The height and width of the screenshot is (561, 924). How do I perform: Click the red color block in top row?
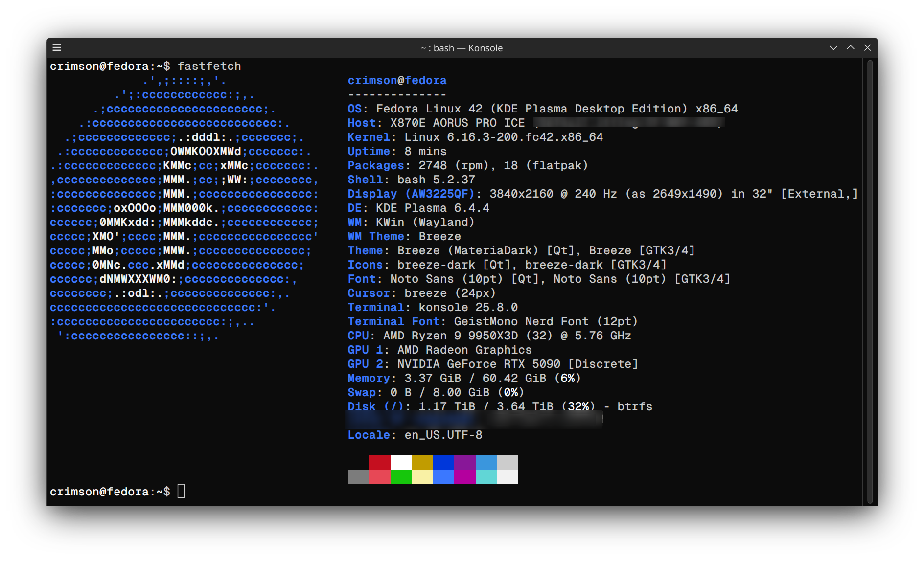coord(380,462)
